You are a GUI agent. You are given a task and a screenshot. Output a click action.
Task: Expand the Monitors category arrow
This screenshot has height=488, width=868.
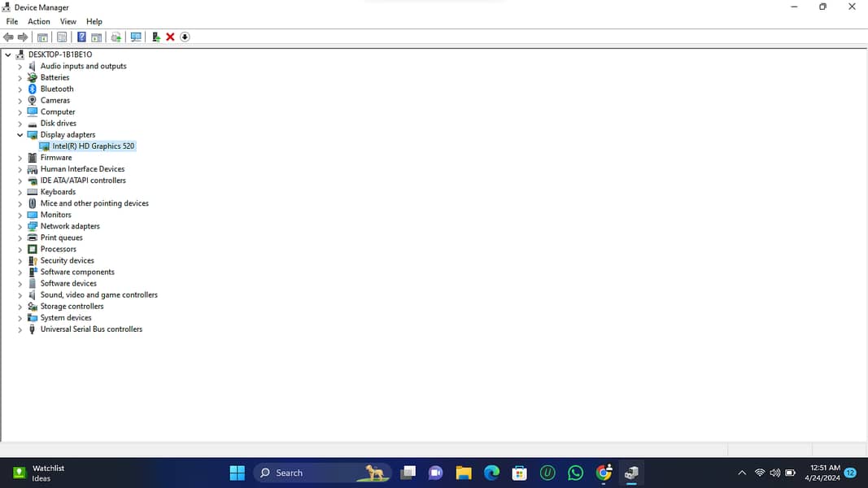pyautogui.click(x=20, y=216)
